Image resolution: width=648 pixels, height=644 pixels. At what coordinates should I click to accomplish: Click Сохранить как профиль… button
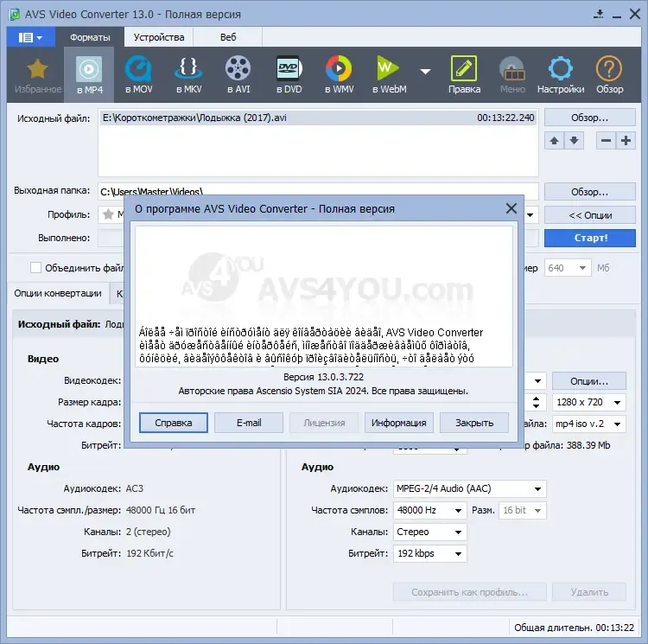coord(470,592)
